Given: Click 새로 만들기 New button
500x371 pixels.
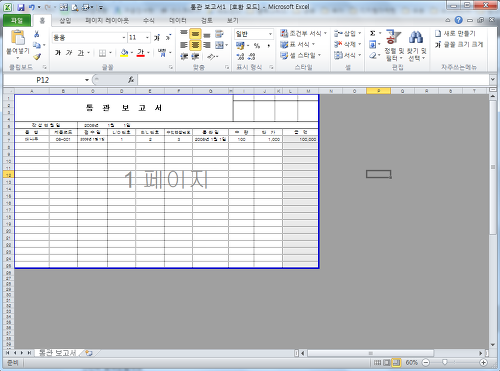Looking at the screenshot, I should tap(455, 33).
